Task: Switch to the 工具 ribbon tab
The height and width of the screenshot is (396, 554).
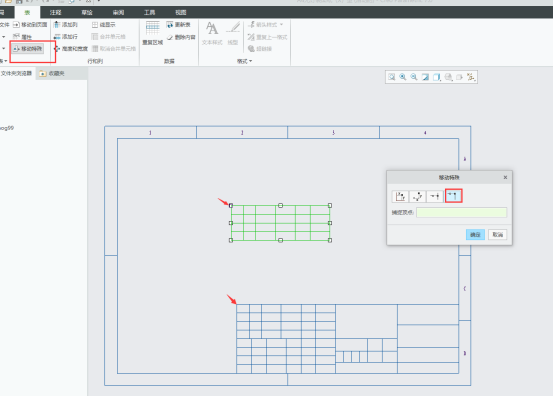Action: [x=149, y=12]
